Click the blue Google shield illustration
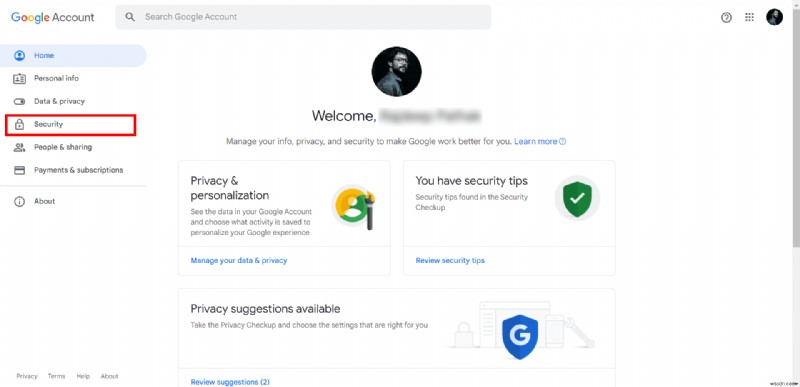800x387 pixels. (520, 337)
